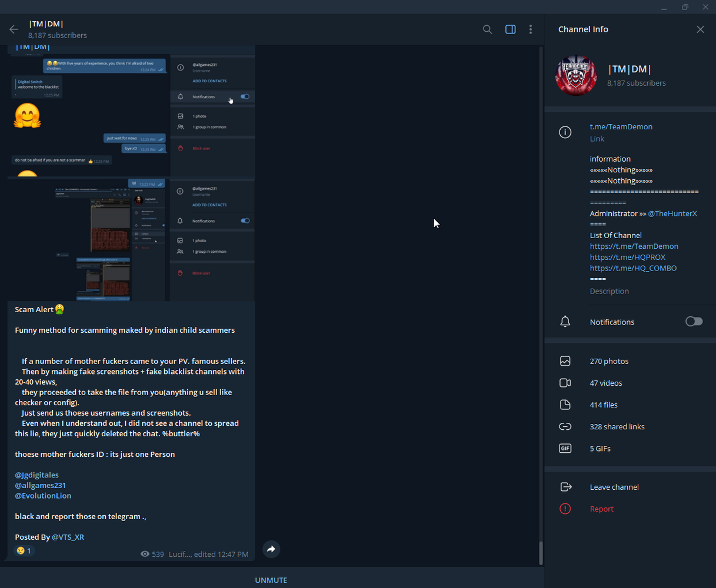
Task: Open the @EvolutionLion mention
Action: click(x=43, y=496)
